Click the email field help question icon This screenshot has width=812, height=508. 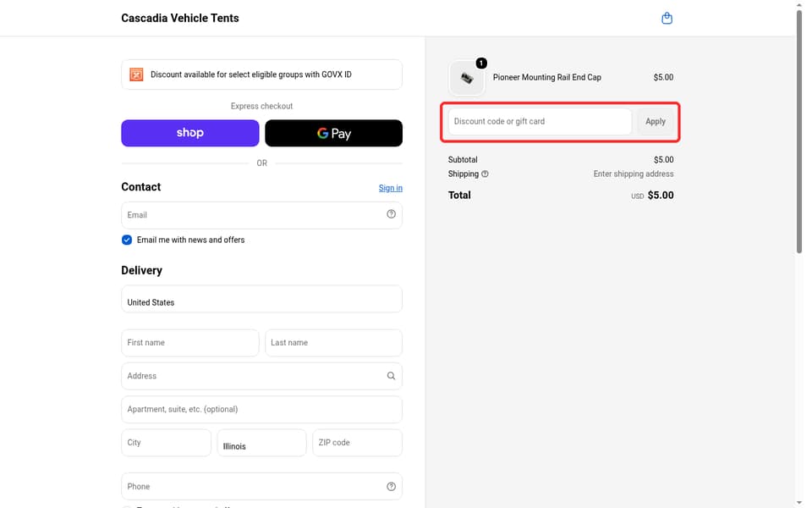(391, 214)
